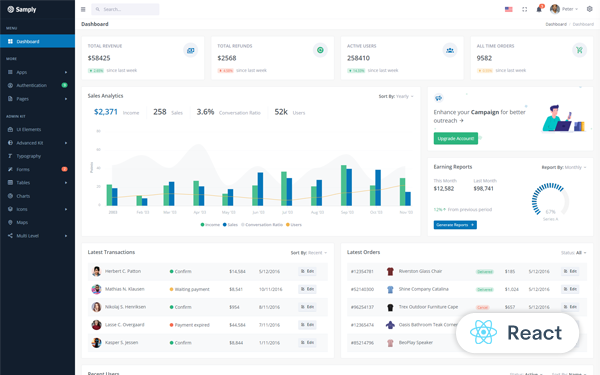Click the All Time Orders cart icon

[579, 50]
